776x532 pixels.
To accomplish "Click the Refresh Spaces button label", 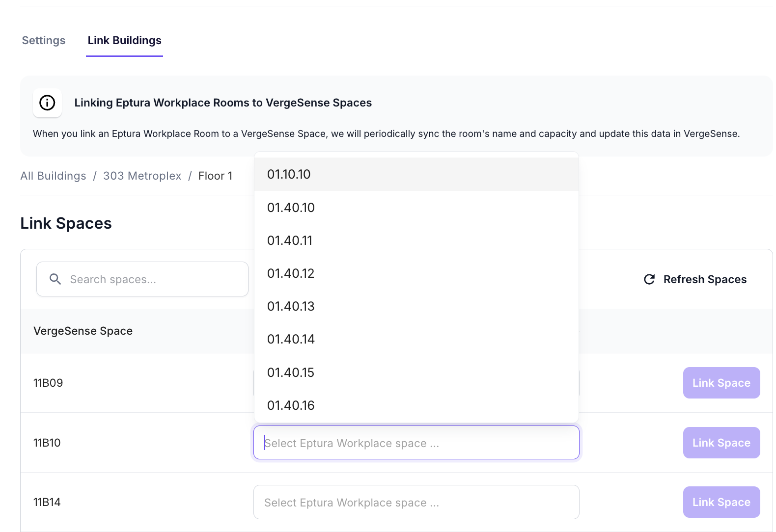I will point(705,279).
